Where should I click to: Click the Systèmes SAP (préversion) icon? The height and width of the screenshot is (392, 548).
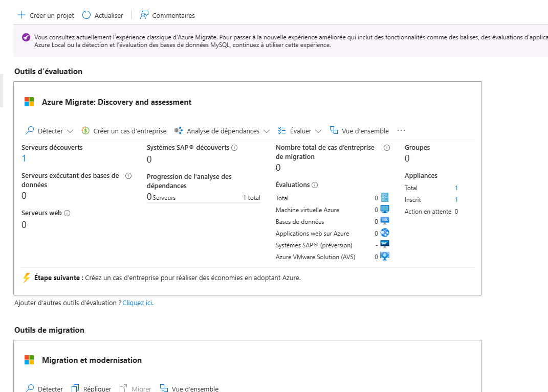385,244
